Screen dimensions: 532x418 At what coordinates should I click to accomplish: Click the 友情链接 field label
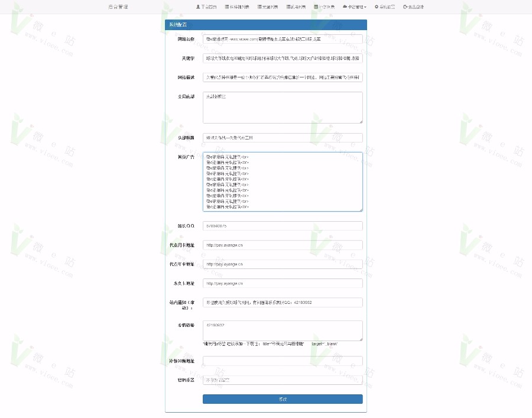click(186, 325)
